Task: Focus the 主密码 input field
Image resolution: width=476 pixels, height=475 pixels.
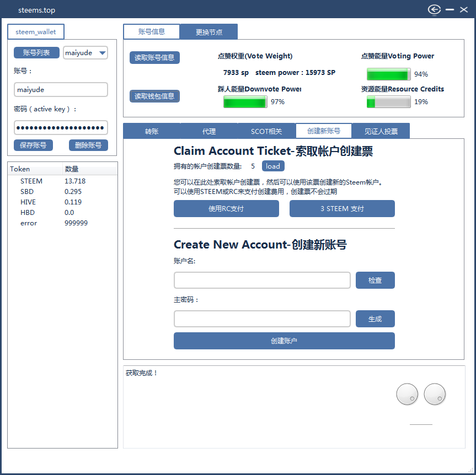Action: click(x=263, y=319)
